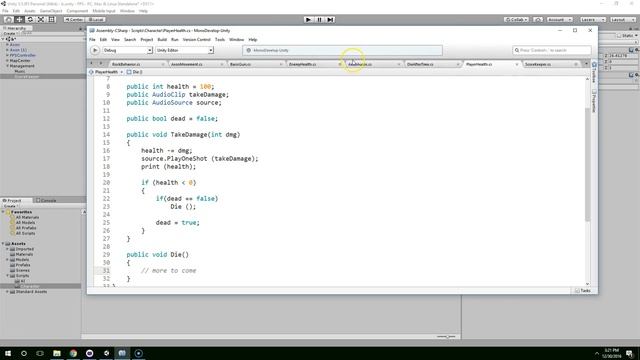This screenshot has height=360, width=640.
Task: Select Unity's Scale tool
Action: [41, 20]
